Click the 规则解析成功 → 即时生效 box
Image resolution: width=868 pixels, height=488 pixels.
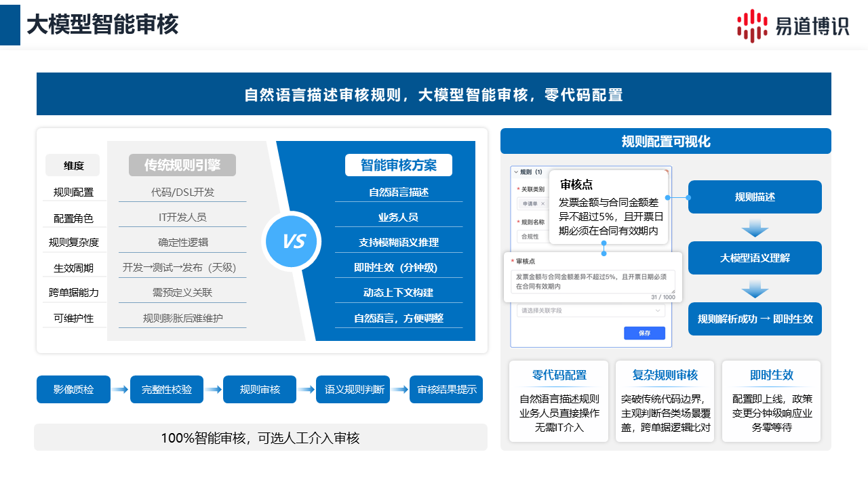click(x=755, y=319)
